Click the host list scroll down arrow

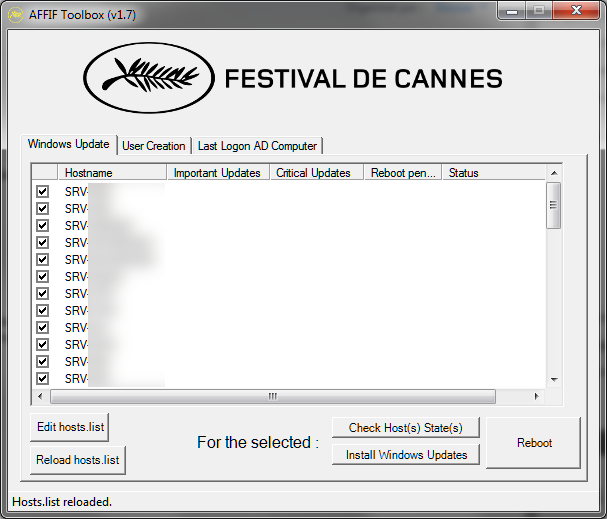(554, 380)
